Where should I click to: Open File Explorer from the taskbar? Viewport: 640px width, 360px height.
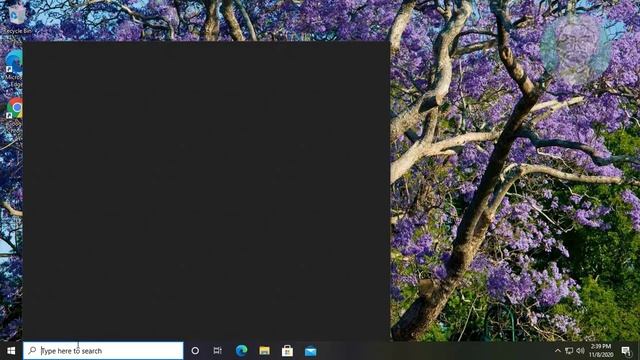[264, 351]
